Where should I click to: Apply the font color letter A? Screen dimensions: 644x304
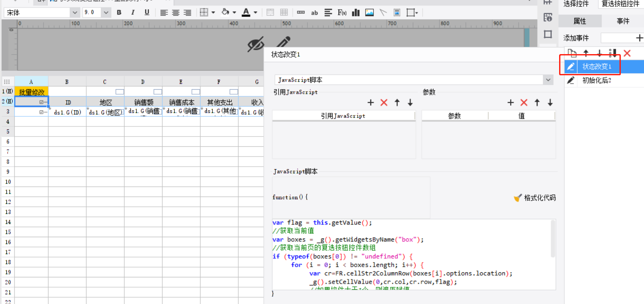point(246,13)
